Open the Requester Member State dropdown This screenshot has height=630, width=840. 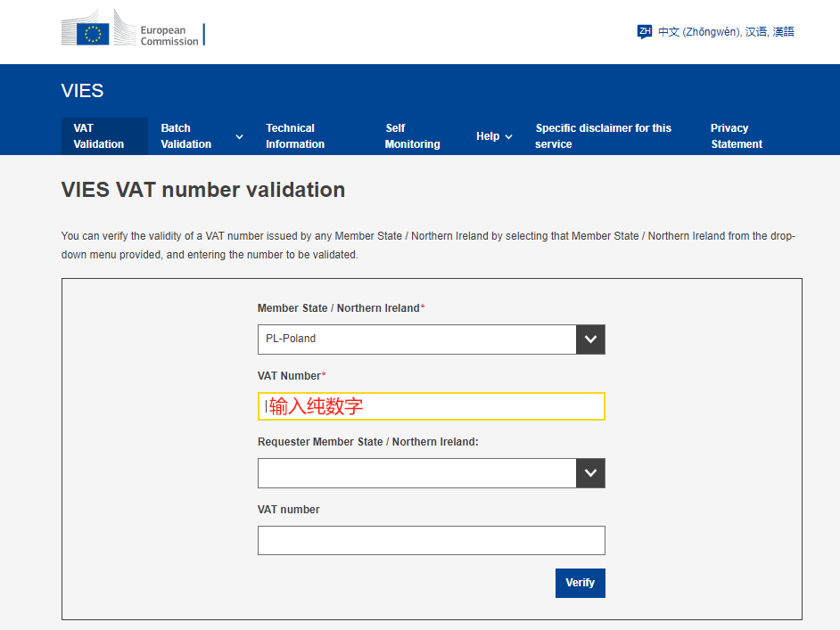point(432,473)
